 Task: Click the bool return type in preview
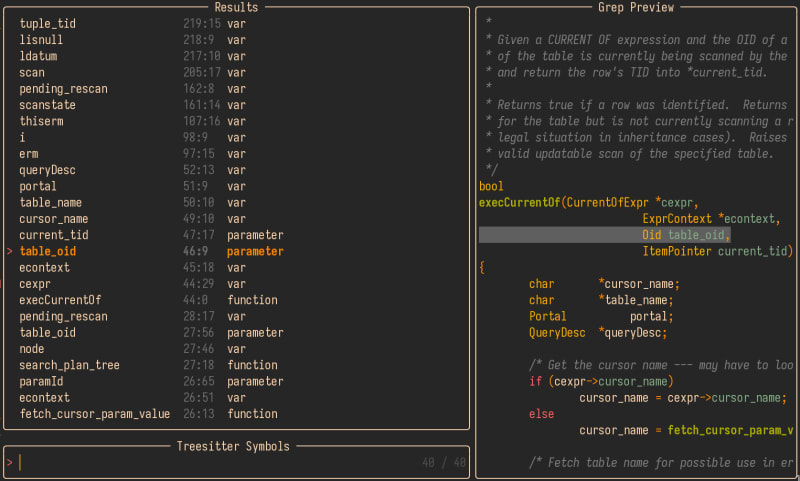point(491,186)
